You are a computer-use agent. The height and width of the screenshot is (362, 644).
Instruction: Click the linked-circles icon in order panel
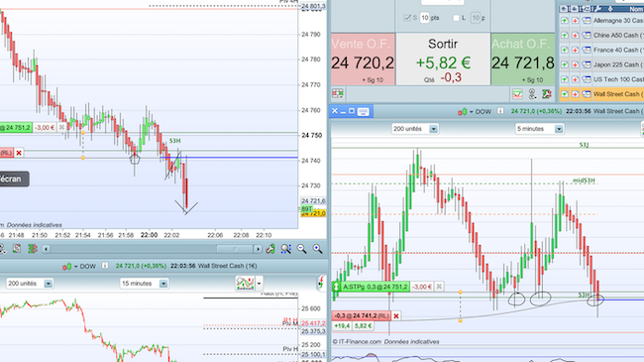tap(532, 94)
